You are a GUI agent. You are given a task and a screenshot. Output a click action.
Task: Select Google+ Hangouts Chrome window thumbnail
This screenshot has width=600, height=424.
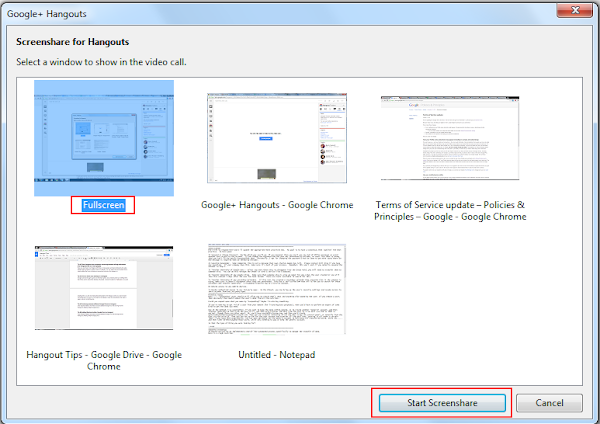click(277, 138)
